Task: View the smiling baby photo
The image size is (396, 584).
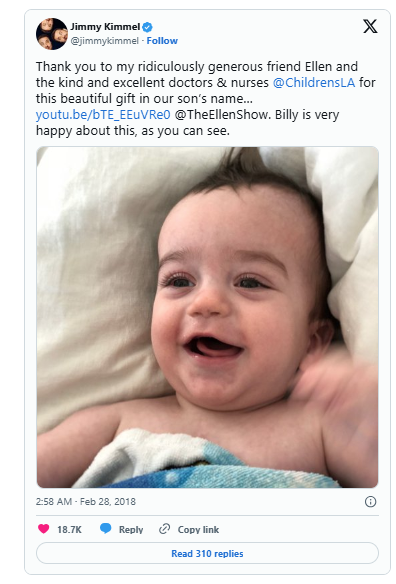Action: tap(207, 317)
